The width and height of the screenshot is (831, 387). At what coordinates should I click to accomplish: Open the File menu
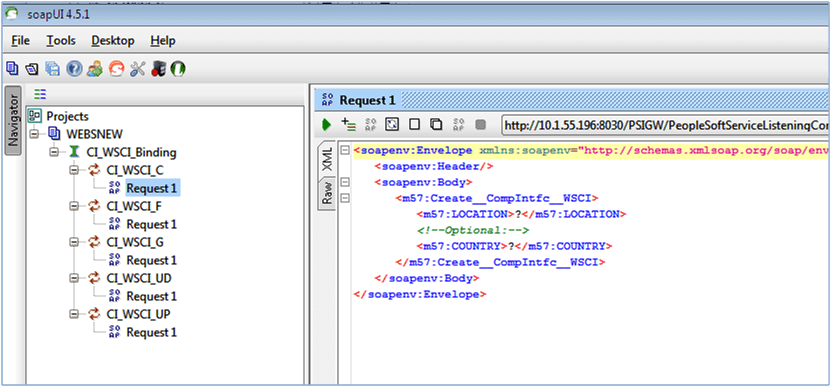pyautogui.click(x=20, y=41)
